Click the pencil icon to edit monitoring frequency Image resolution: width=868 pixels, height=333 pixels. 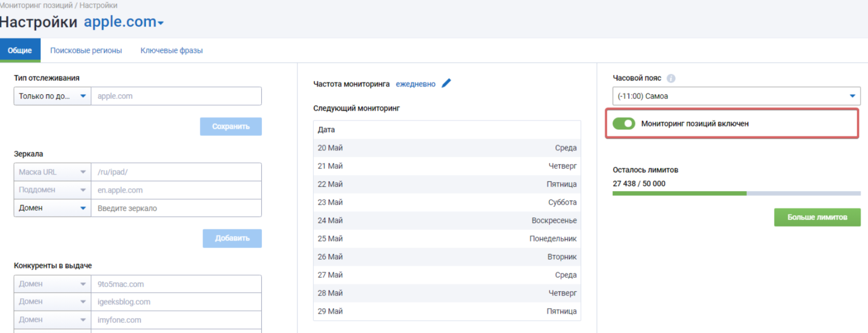pyautogui.click(x=446, y=83)
